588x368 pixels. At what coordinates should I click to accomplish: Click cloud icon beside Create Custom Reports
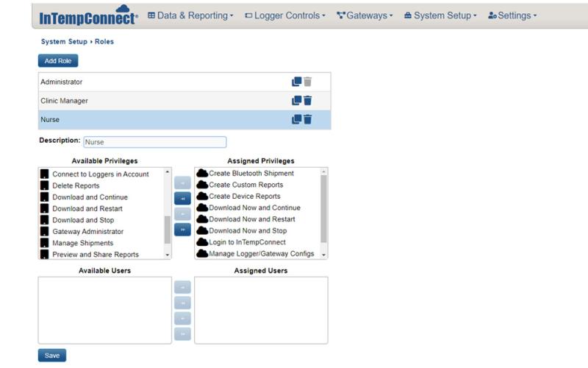pos(202,185)
